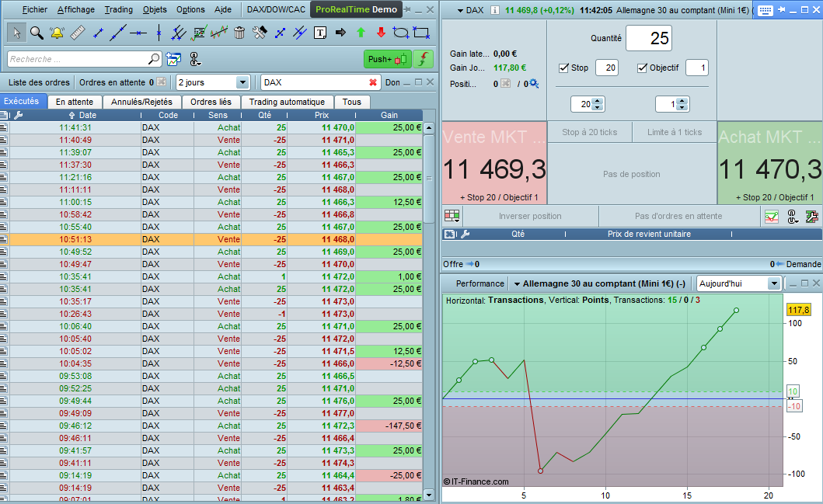Open the Aujourd'hui performance period dropdown

click(x=772, y=283)
